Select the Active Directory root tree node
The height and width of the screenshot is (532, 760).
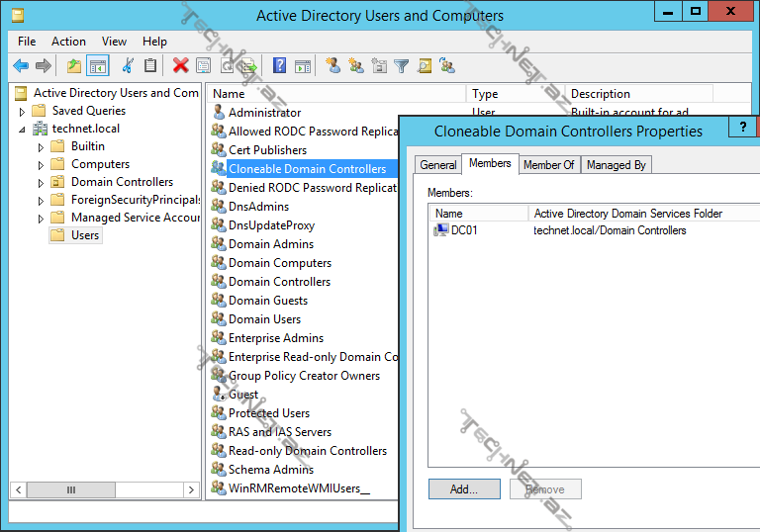(107, 93)
